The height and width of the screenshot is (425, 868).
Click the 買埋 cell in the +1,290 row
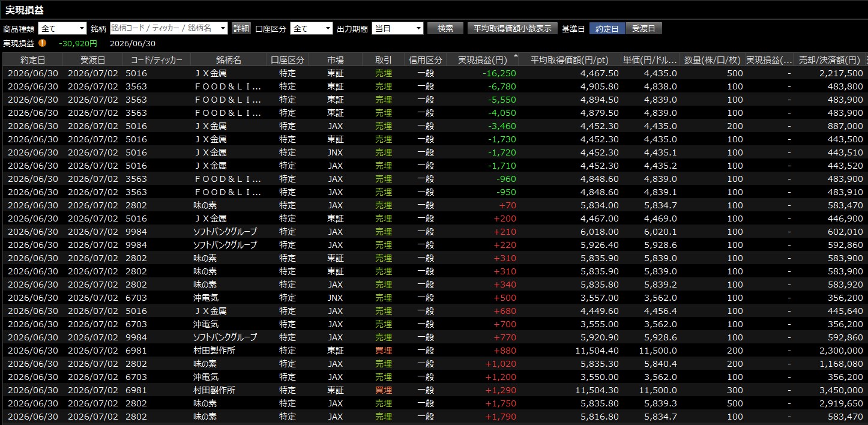coord(383,390)
